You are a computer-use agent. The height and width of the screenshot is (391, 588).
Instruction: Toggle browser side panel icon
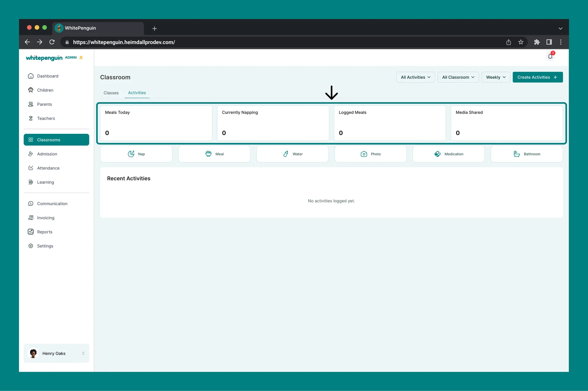[x=549, y=42]
